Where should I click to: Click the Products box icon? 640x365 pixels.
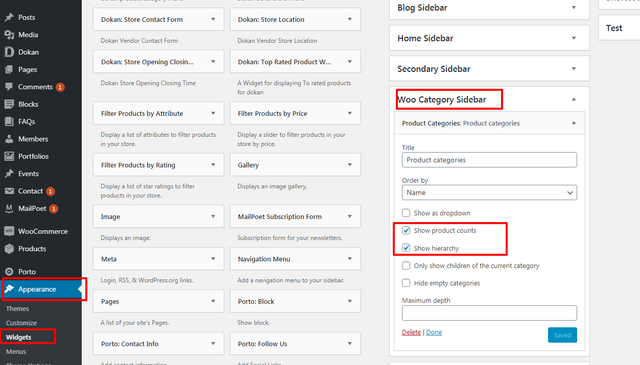coord(9,249)
